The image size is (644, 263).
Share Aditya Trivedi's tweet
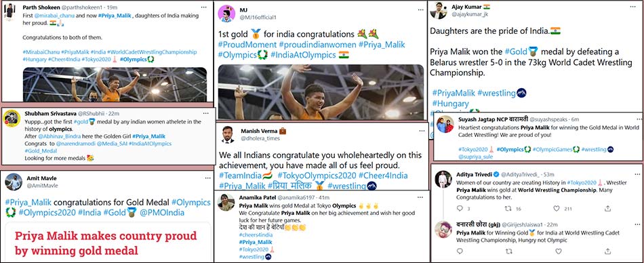click(x=608, y=209)
